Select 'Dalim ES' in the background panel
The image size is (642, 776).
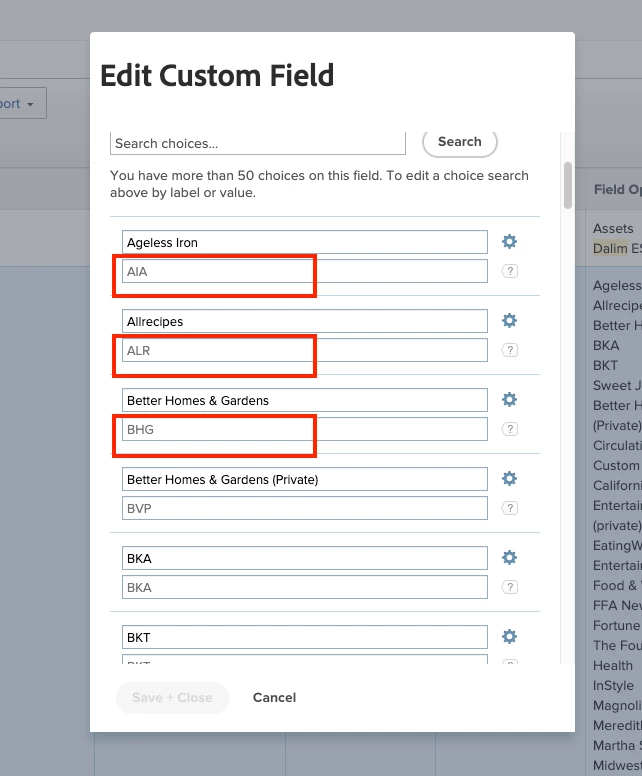(x=617, y=248)
